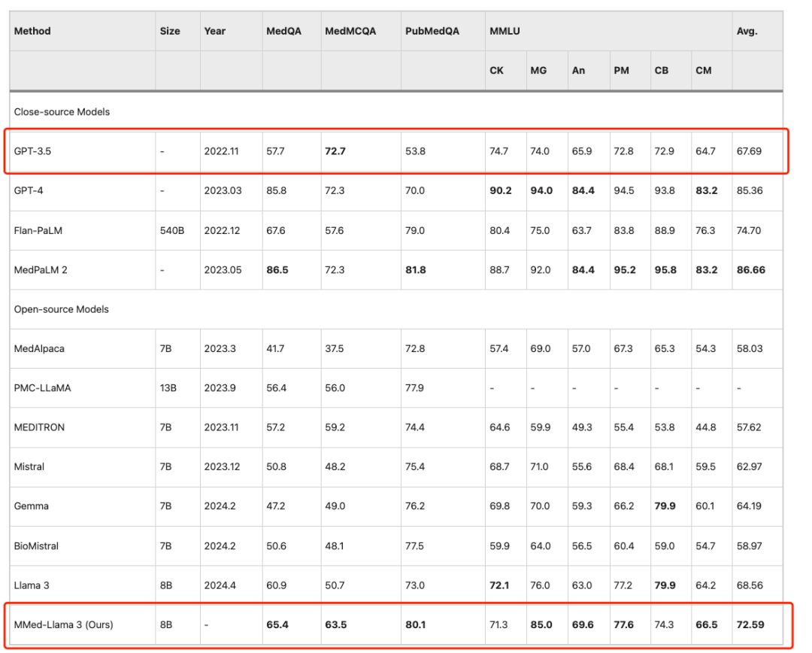Click the PMC-LLaMA method name

pyautogui.click(x=42, y=388)
